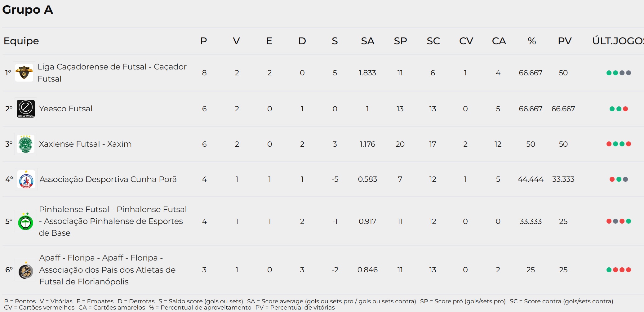Open the Yeesco Futsal team name
The height and width of the screenshot is (312, 644).
tap(66, 109)
